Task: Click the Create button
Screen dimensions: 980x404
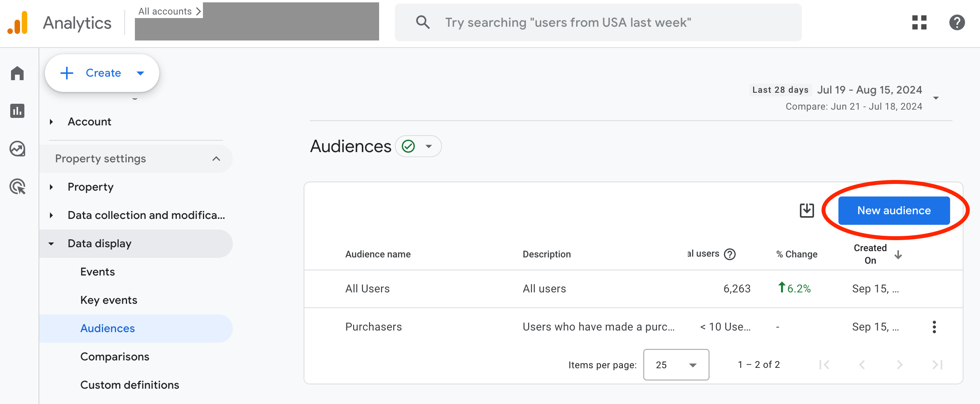Action: click(102, 73)
